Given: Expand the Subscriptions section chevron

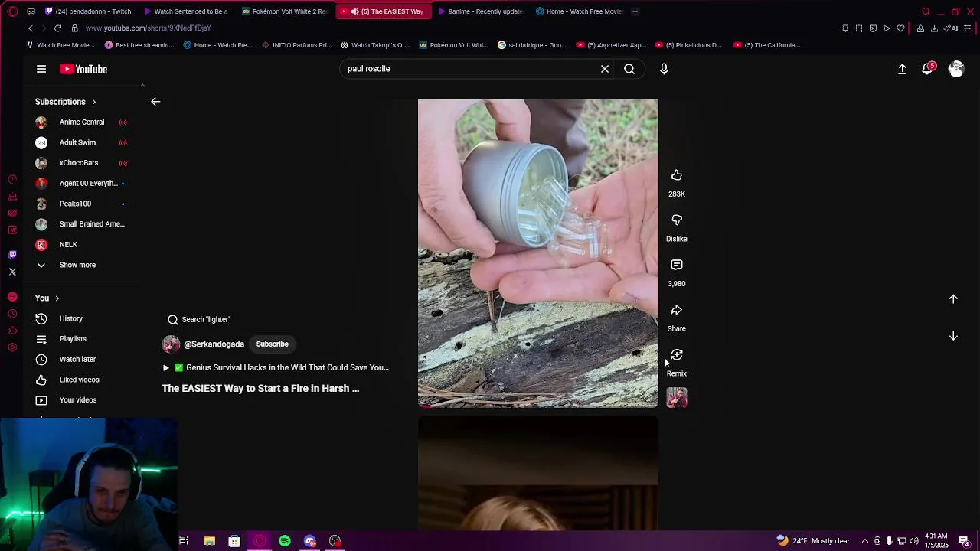Looking at the screenshot, I should [94, 102].
